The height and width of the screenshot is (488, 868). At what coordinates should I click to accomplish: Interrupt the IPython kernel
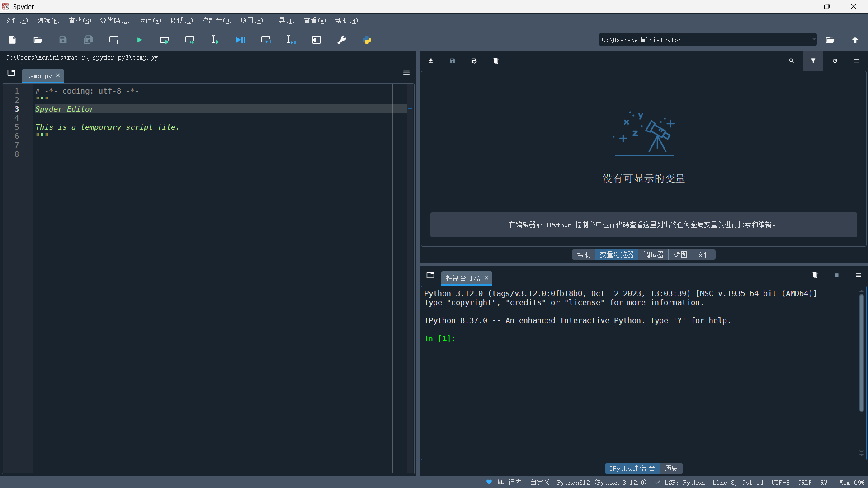click(x=837, y=275)
